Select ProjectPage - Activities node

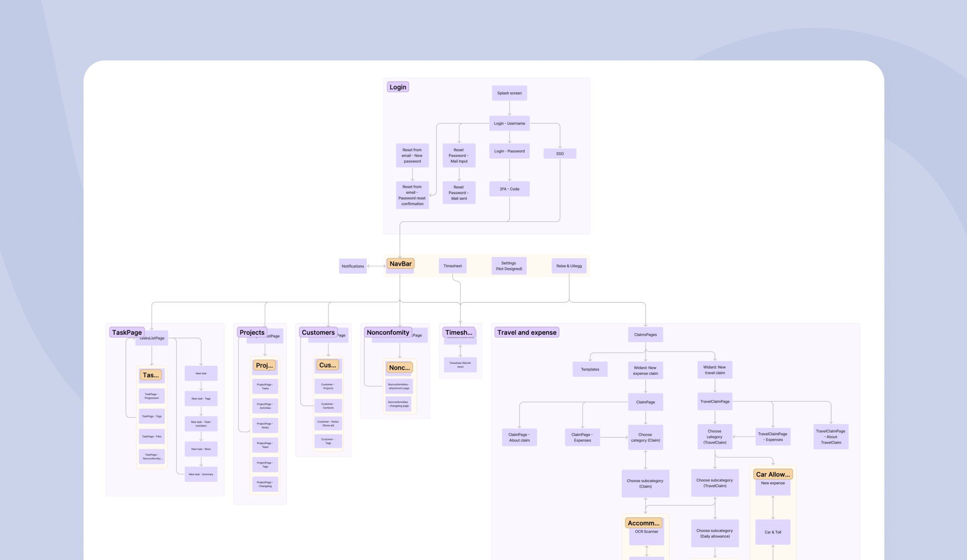coord(265,406)
